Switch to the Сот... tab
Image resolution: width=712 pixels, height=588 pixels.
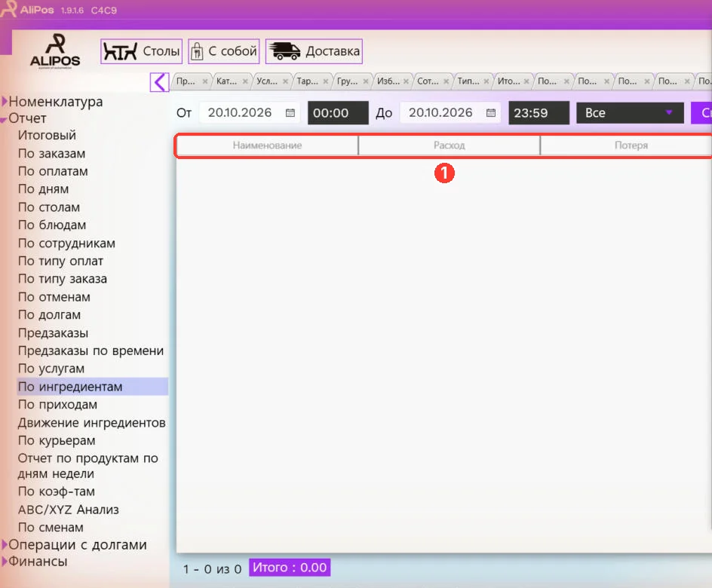pyautogui.click(x=428, y=81)
